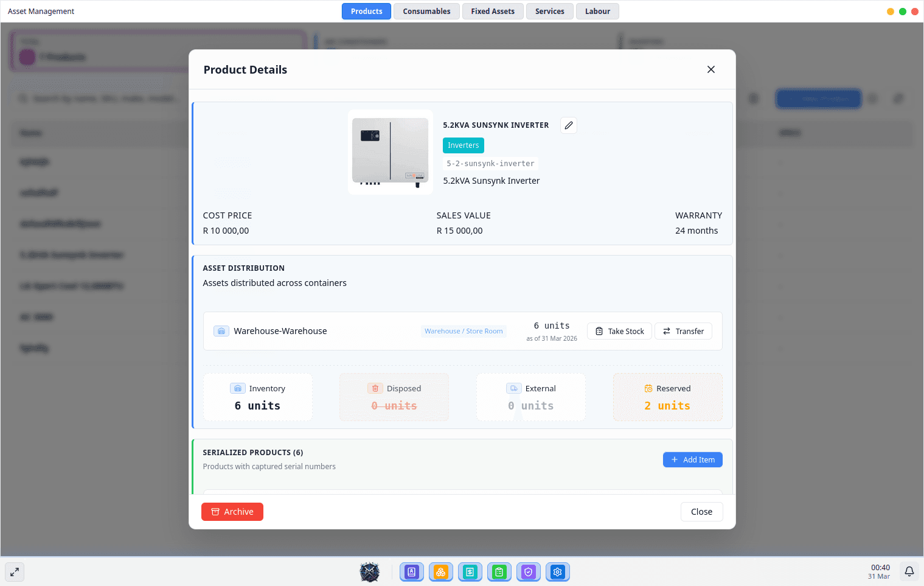Close Product Details dialog with X
This screenshot has height=586, width=924.
(x=711, y=69)
